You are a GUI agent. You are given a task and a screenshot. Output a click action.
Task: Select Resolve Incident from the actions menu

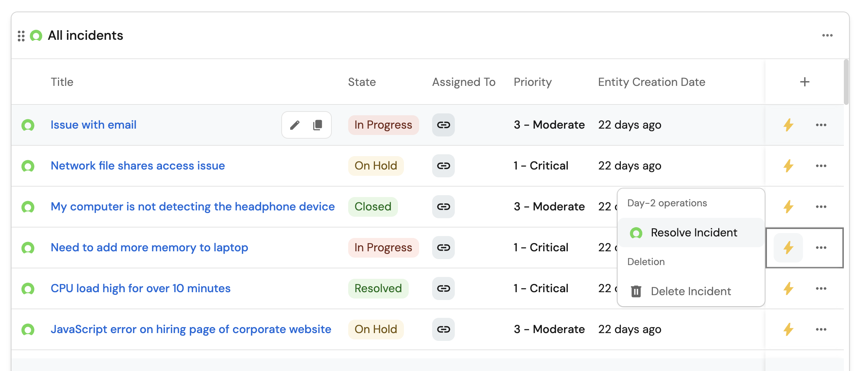click(x=693, y=233)
